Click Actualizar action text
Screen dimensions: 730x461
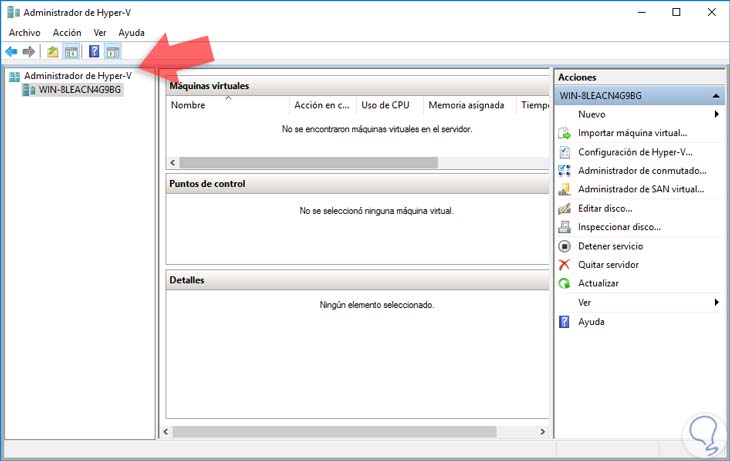(x=598, y=283)
